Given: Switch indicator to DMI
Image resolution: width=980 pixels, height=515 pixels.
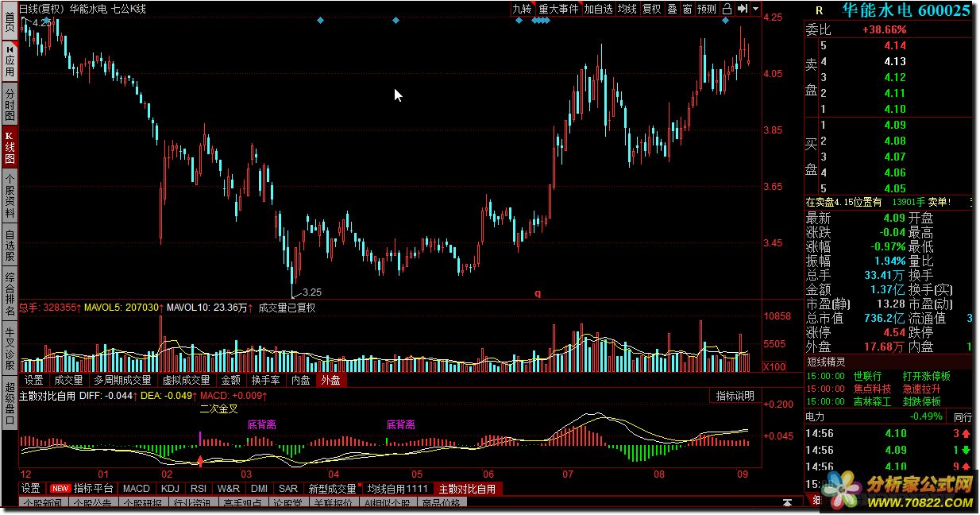Looking at the screenshot, I should (x=259, y=488).
